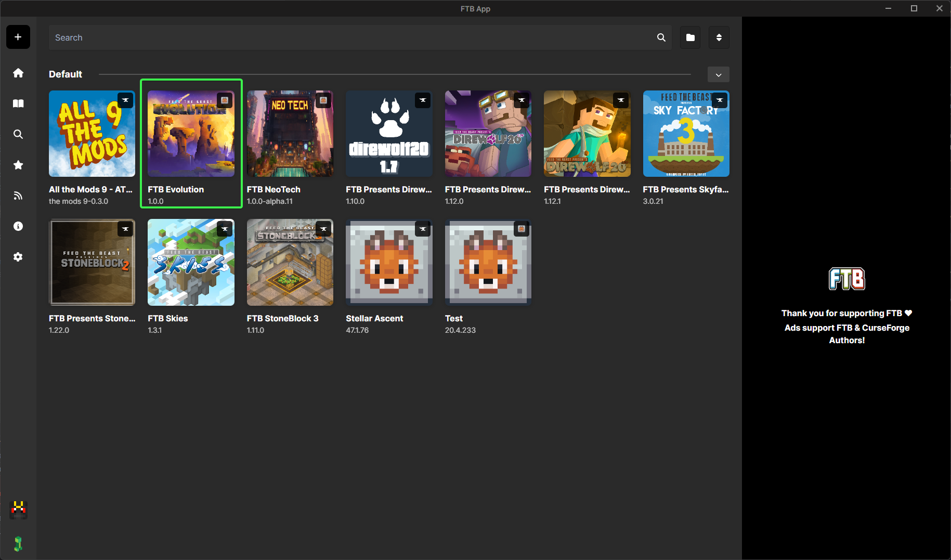
Task: Click the plus add-instance button
Action: click(18, 37)
